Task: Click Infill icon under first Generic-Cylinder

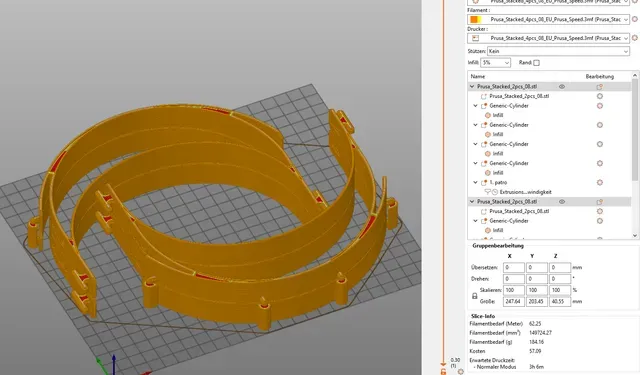Action: 488,115
